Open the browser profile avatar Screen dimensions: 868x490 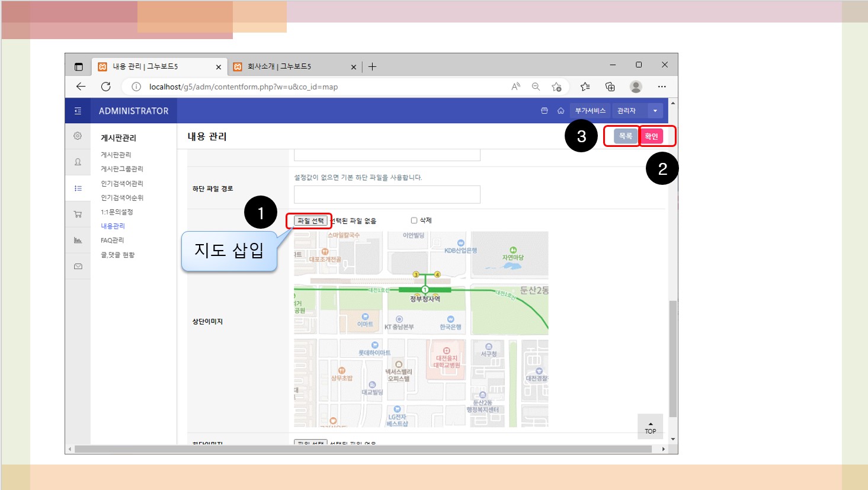click(x=636, y=87)
